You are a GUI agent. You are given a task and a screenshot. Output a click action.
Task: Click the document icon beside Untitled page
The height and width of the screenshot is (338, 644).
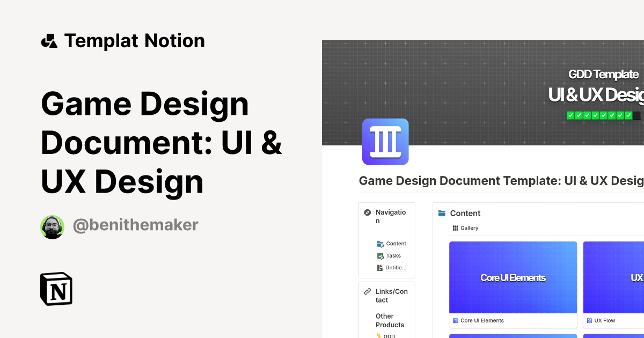[380, 267]
